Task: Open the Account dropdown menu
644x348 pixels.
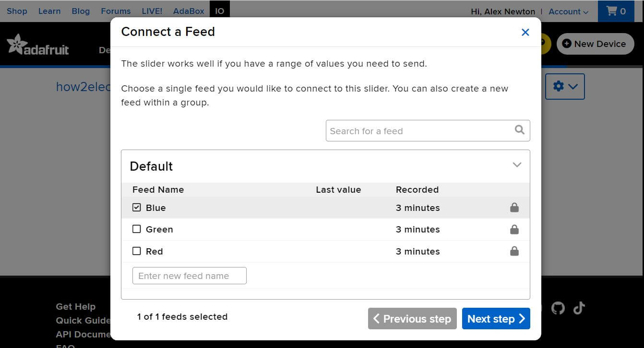Action: (568, 12)
